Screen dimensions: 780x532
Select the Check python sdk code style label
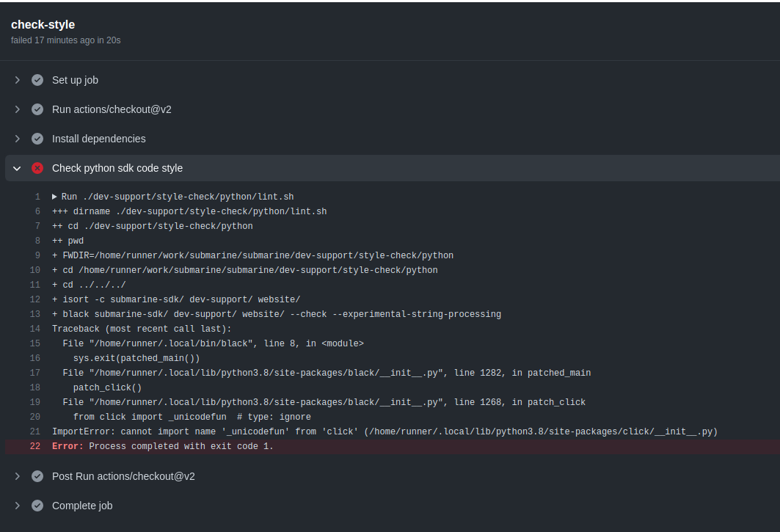click(x=117, y=168)
